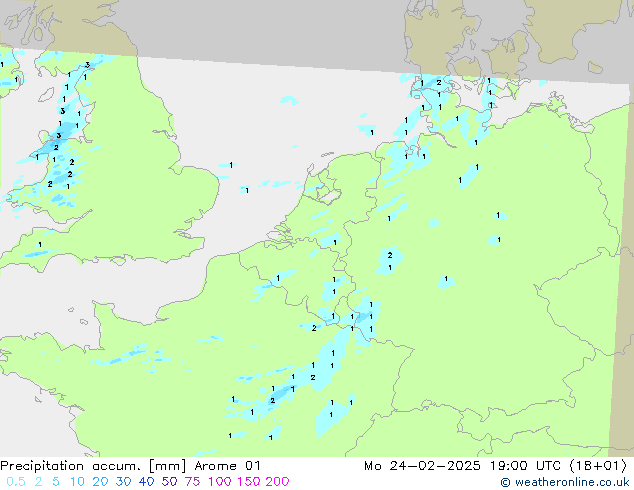The height and width of the screenshot is (490, 634).
Task: Click the 'Arome 01' model label
Action: click(x=227, y=466)
